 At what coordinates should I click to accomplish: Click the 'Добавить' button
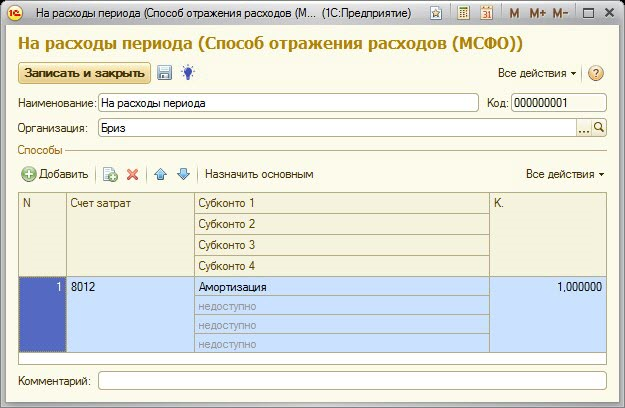(x=55, y=174)
